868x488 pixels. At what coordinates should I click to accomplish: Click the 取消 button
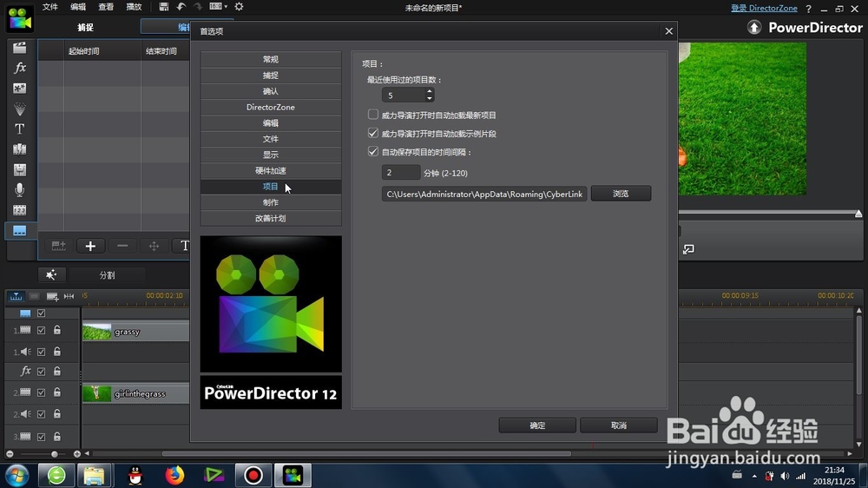[619, 425]
